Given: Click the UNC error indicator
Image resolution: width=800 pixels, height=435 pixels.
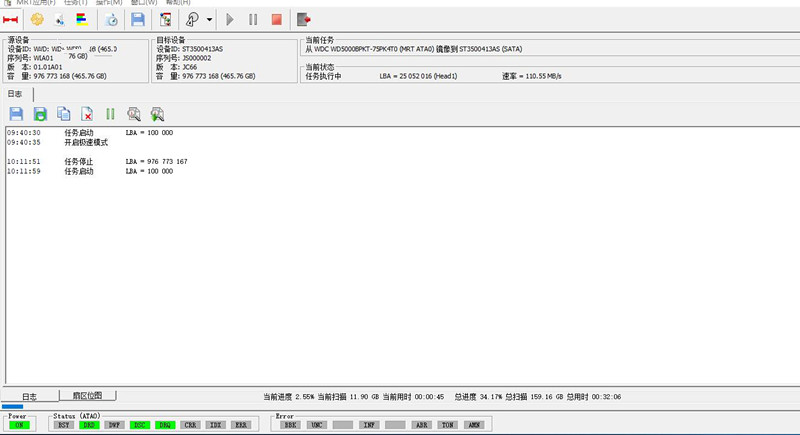Looking at the screenshot, I should click(x=316, y=425).
